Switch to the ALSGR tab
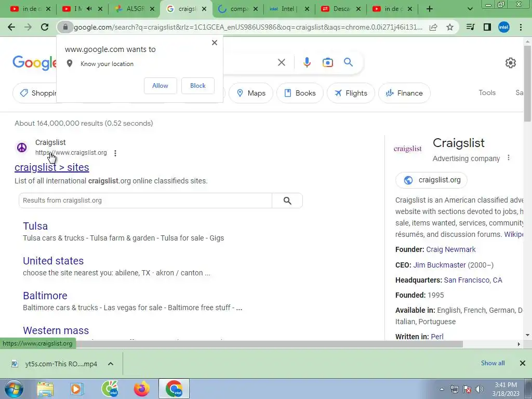Screen dimensions: 532x399 click(134, 9)
